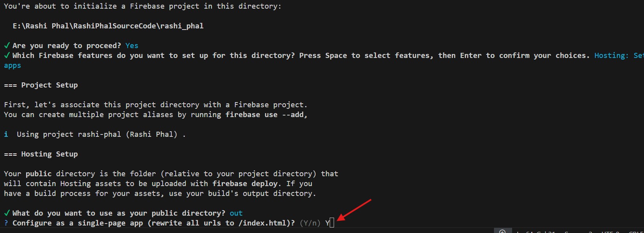Image resolution: width=644 pixels, height=233 pixels.
Task: Click the blue info 'i' before 'Using project'
Action: 6,134
